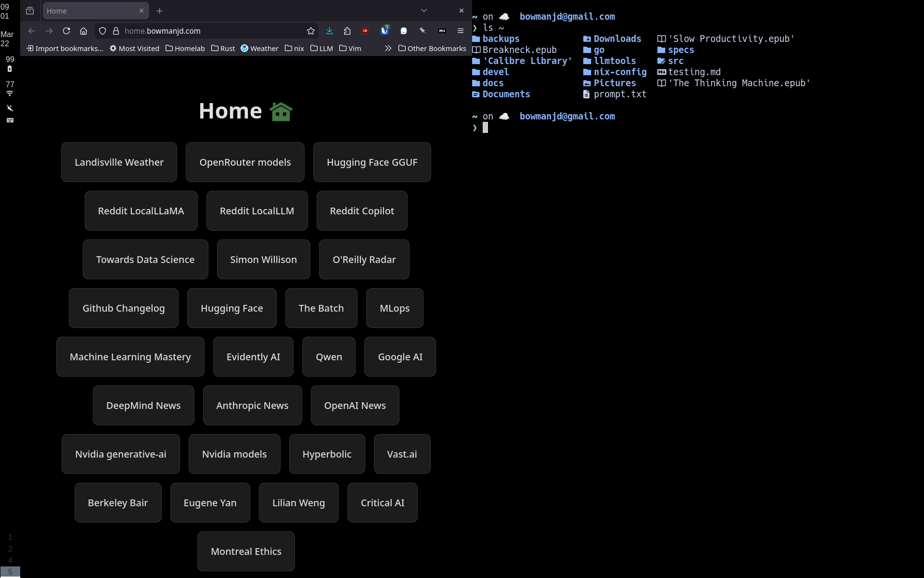
Task: Switch to workspace 4 in status bar
Action: click(x=10, y=560)
